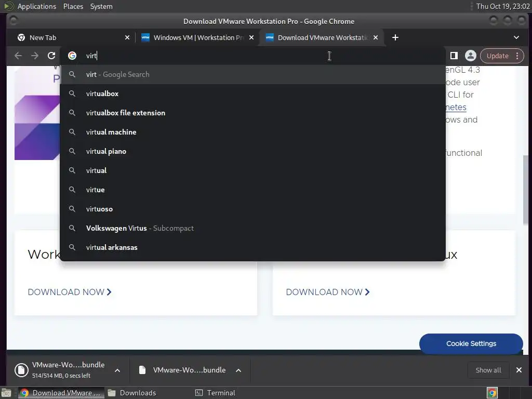Viewport: 532px width, 399px height.
Task: Click the downloading file progress icon
Action: (21, 370)
